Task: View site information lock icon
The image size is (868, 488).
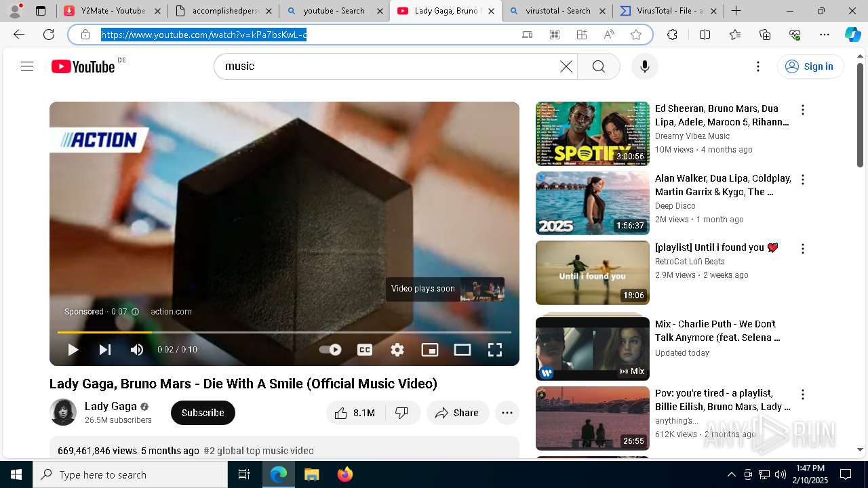Action: (85, 35)
